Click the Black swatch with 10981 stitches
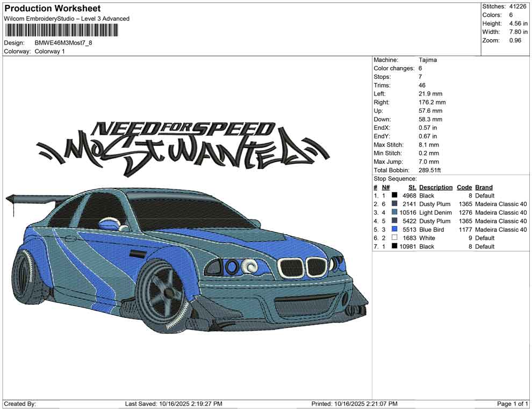Image resolution: width=532 pixels, height=409 pixels. coord(394,246)
